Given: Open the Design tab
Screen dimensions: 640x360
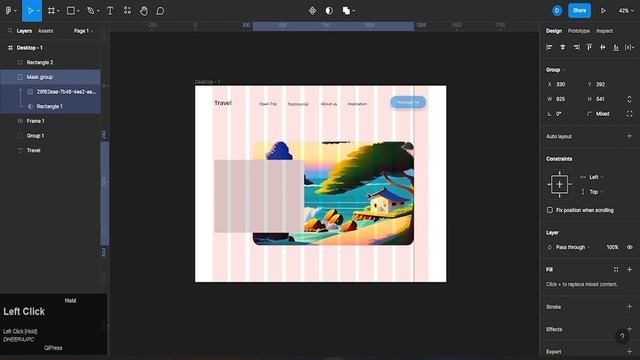Looking at the screenshot, I should [x=553, y=31].
